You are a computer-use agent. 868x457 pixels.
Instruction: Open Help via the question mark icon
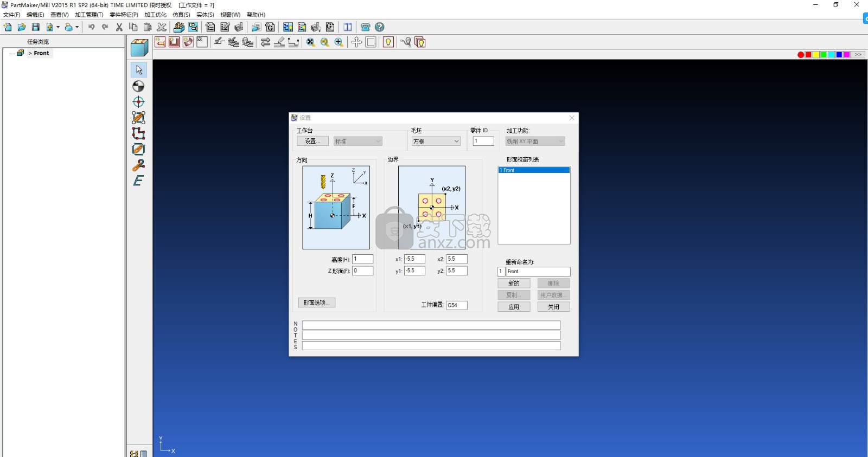pyautogui.click(x=380, y=27)
